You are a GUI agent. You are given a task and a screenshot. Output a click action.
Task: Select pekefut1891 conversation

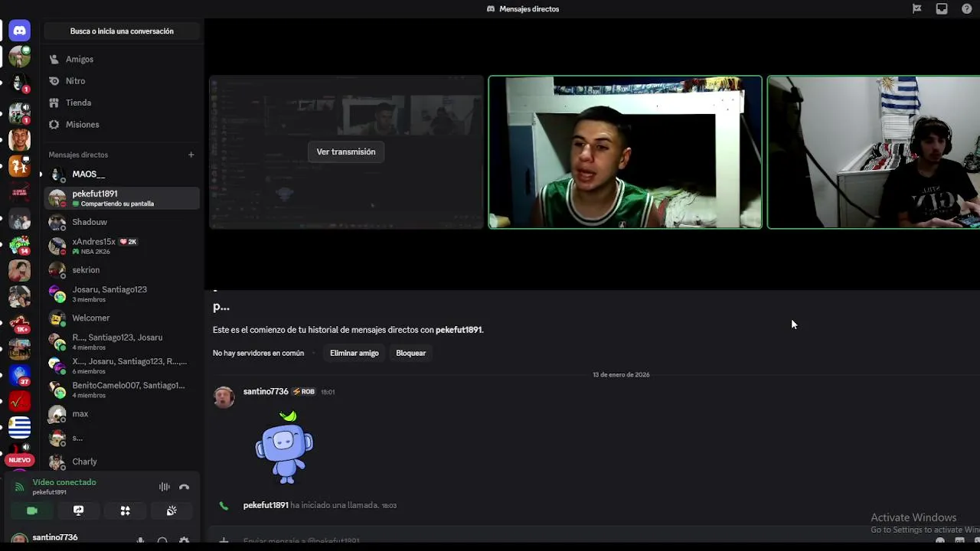[122, 198]
